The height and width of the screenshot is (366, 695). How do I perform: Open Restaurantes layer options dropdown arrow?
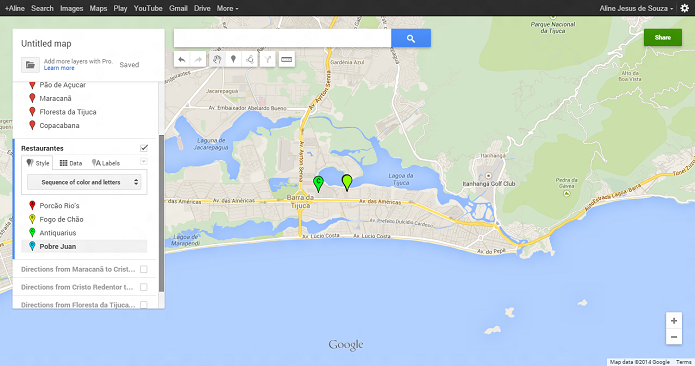144,162
